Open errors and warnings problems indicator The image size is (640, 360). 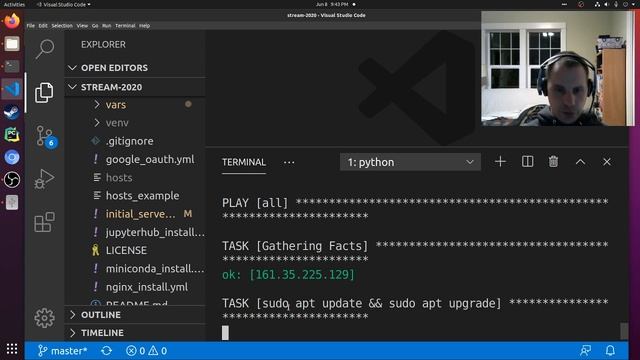coord(147,351)
